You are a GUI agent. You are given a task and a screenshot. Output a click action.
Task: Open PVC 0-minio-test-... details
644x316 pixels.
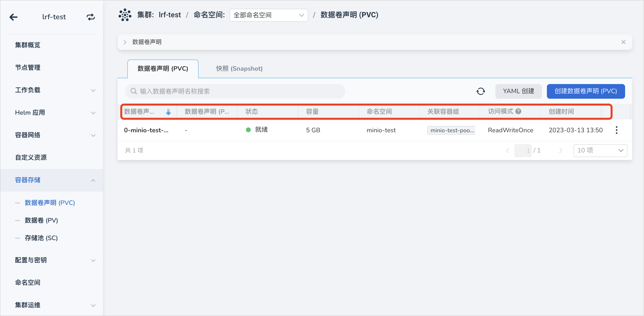tap(146, 130)
